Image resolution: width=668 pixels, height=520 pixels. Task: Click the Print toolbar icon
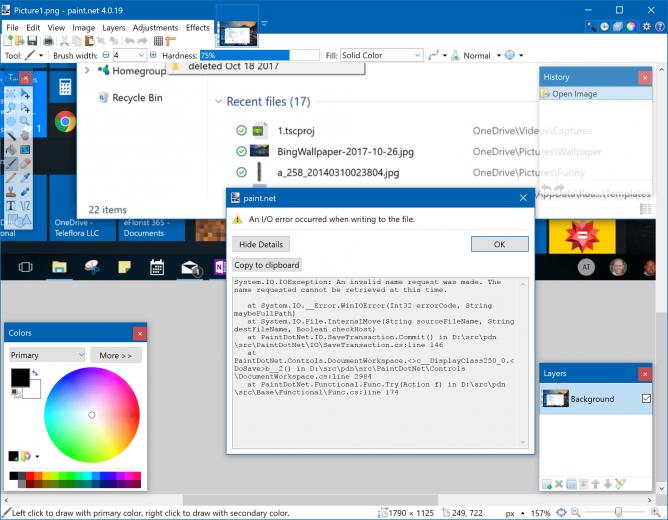click(48, 41)
